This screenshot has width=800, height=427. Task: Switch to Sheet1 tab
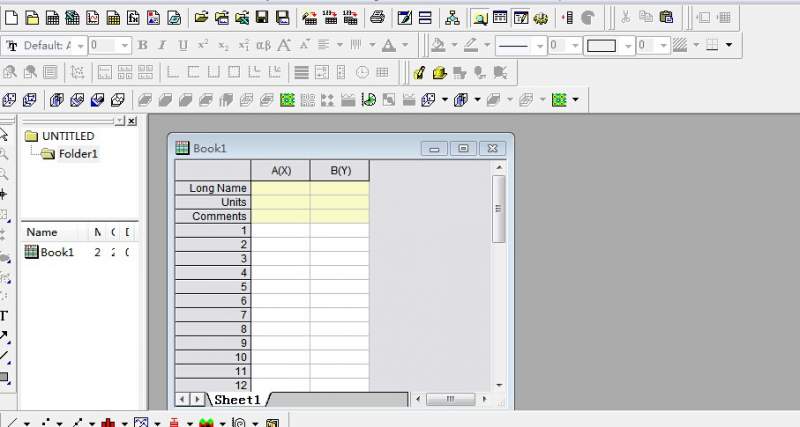tap(237, 399)
